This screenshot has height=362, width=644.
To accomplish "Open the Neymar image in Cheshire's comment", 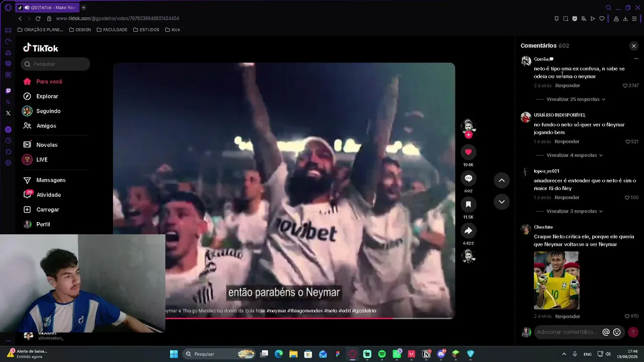I will click(556, 281).
